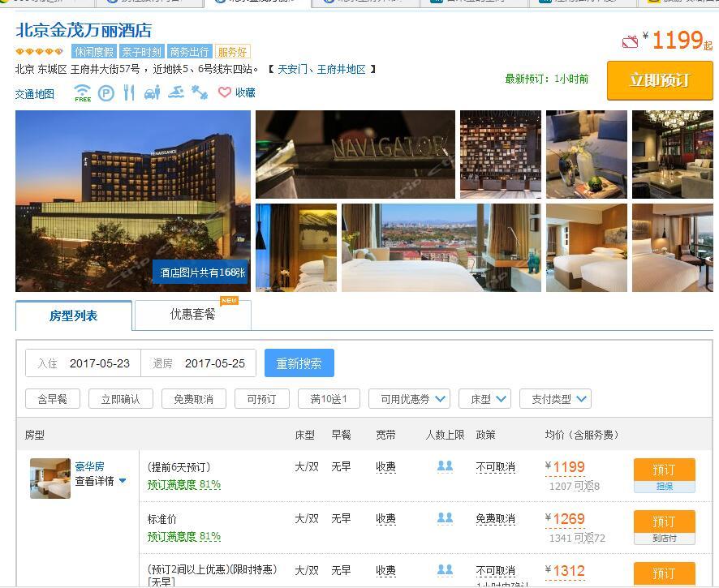Open the 床型 bed type dropdown
The width and height of the screenshot is (719, 588).
[484, 399]
